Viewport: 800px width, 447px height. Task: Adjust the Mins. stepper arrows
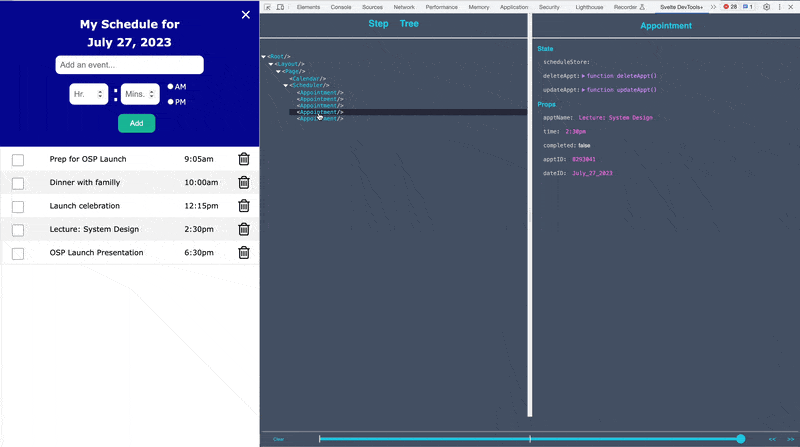(152, 94)
